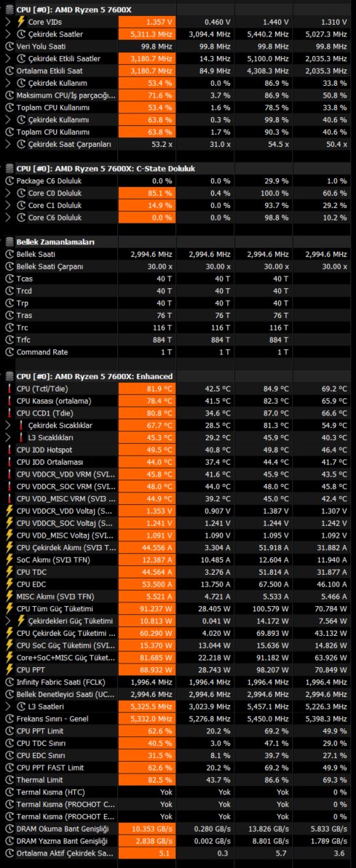
Task: Expand the Core C0 Doluluk row
Action: click(7, 194)
